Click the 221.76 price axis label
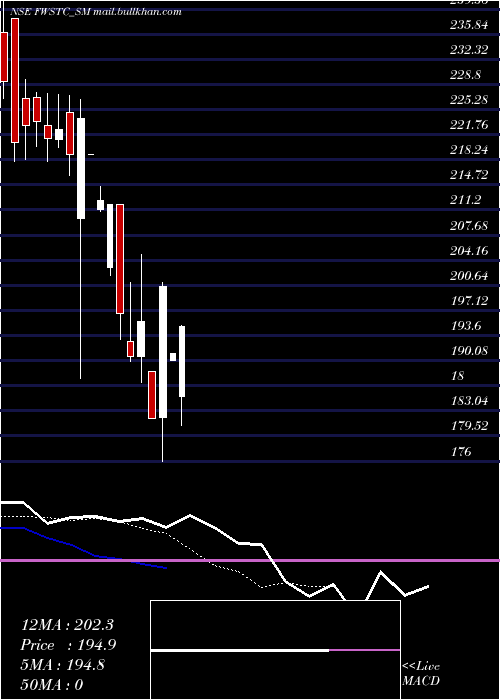The width and height of the screenshot is (500, 700). coord(469,125)
